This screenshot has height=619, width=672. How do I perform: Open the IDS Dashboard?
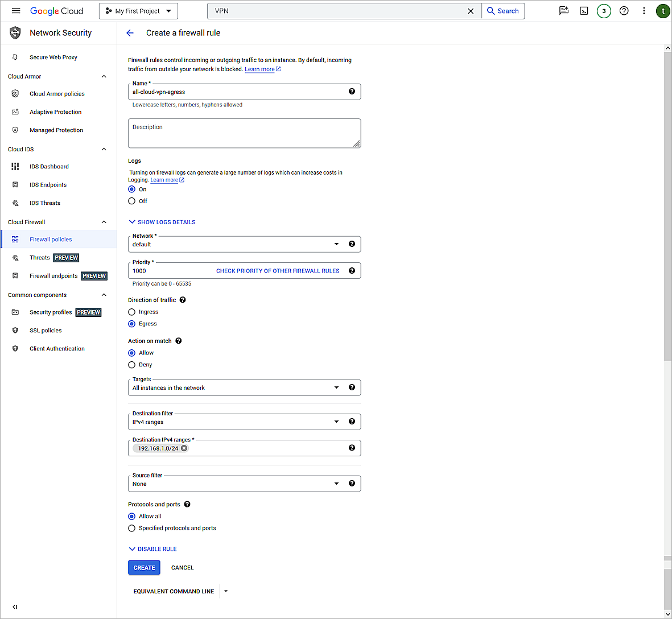coord(50,166)
